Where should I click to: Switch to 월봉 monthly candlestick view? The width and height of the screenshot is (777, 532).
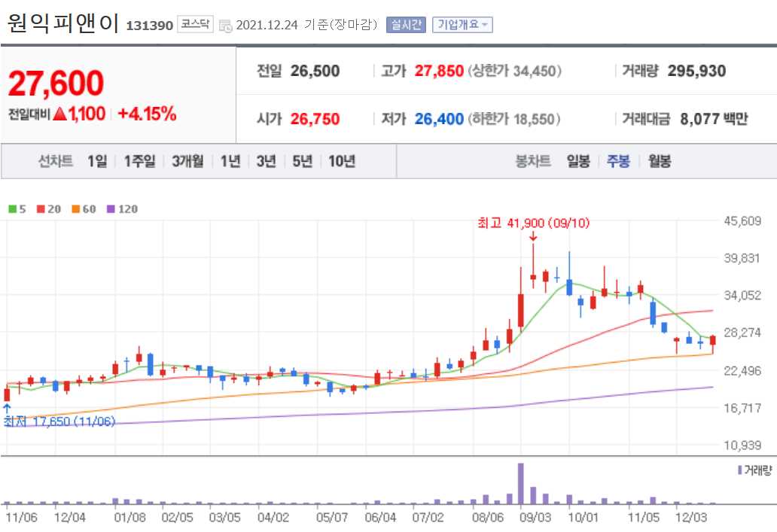pos(660,160)
